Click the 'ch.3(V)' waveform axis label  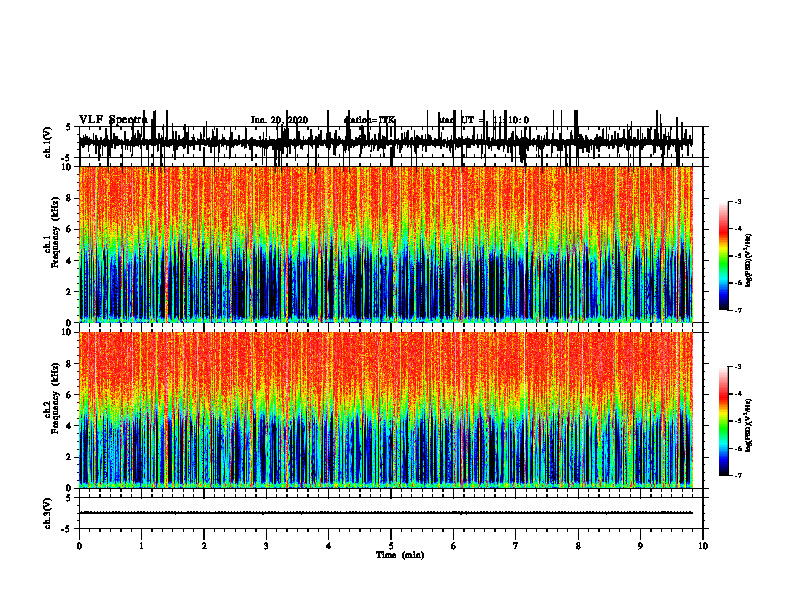[x=48, y=514]
